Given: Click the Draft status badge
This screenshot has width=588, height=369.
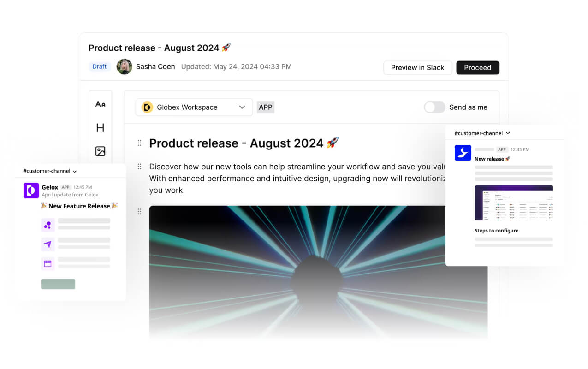Looking at the screenshot, I should pos(99,66).
